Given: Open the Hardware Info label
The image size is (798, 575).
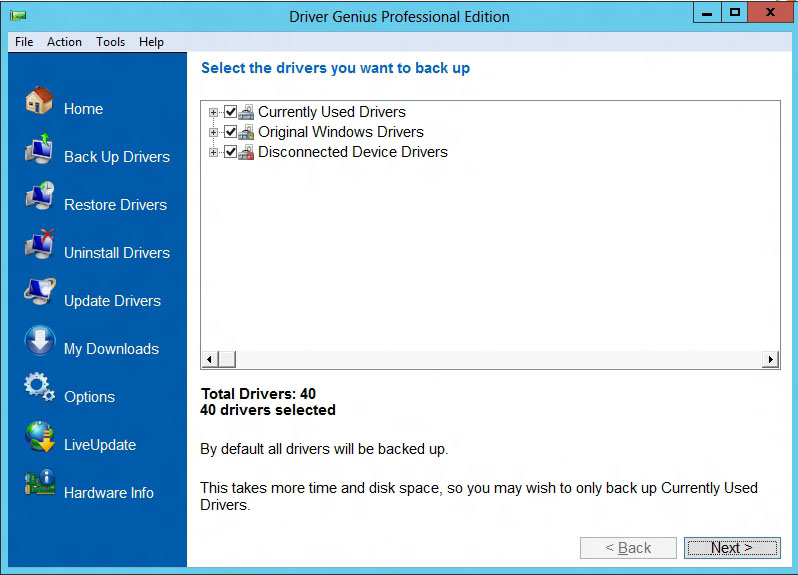Looking at the screenshot, I should click(109, 493).
